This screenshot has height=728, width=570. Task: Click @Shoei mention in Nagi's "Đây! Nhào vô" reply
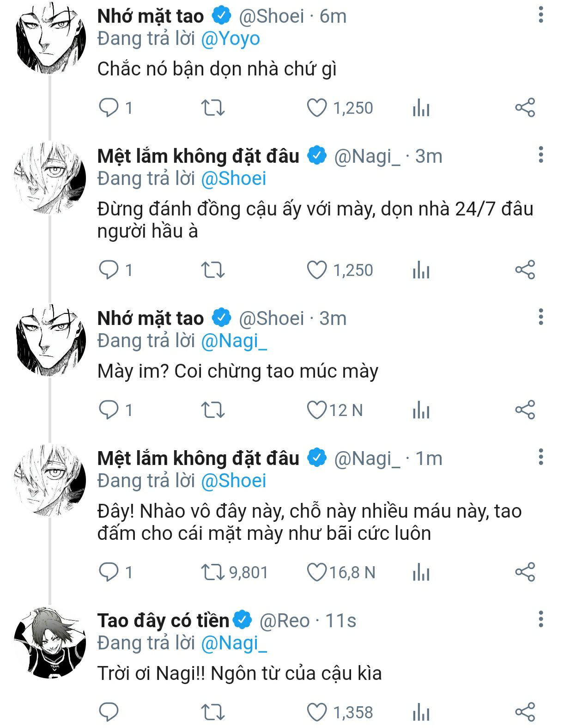tap(234, 481)
